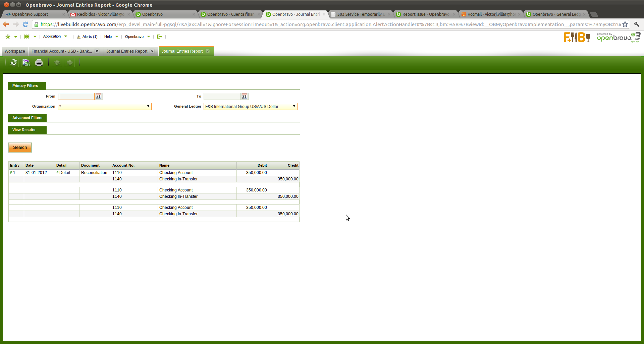Image resolution: width=644 pixels, height=344 pixels.
Task: Open the Organization dropdown
Action: click(x=105, y=107)
